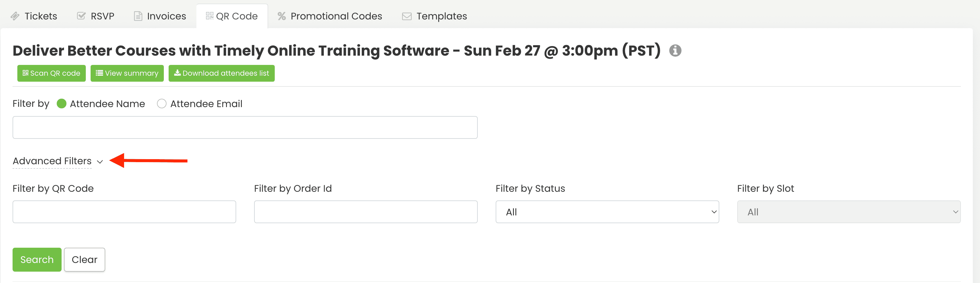Open the Tickets tab
Viewport: 980px width, 283px height.
point(34,16)
